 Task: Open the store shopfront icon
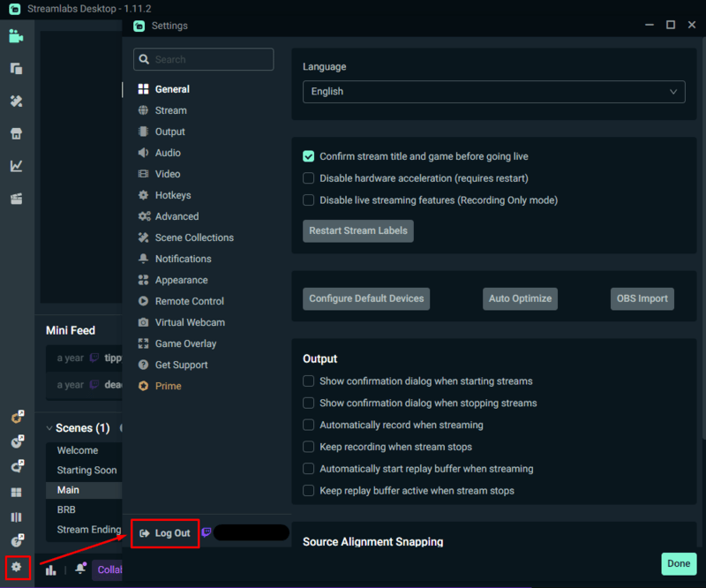pos(16,133)
